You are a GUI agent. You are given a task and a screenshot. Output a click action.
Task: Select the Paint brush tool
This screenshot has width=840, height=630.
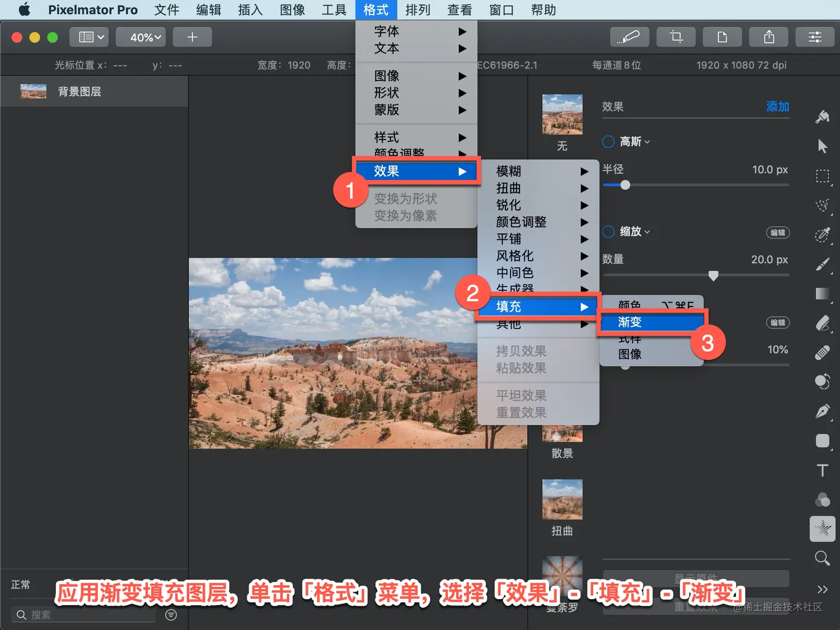(822, 264)
